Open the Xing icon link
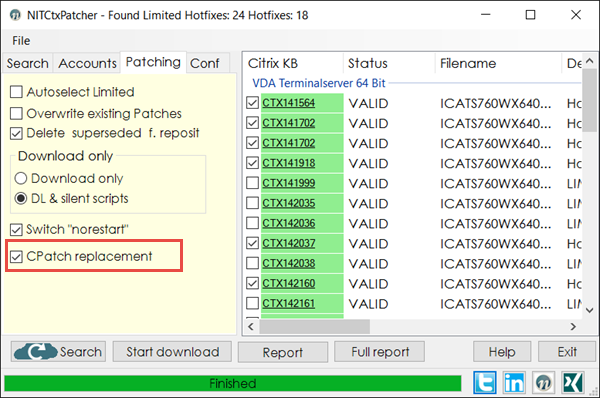This screenshot has height=398, width=600. pos(573,382)
